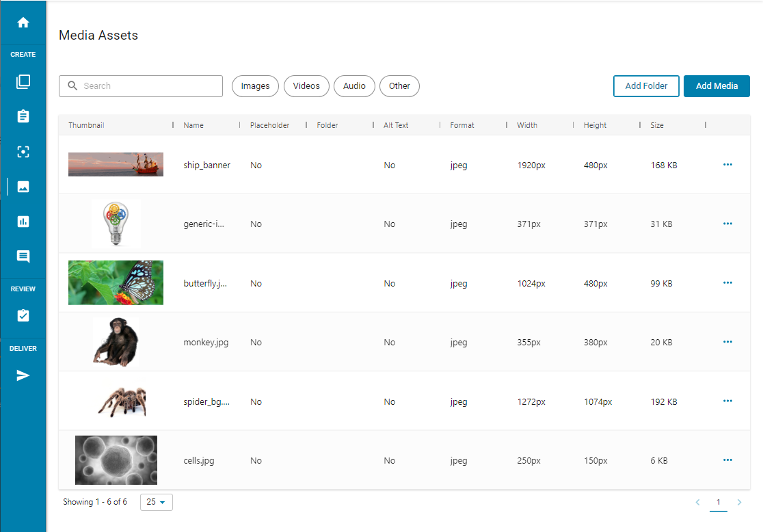Sort by the Size column header

tap(657, 125)
